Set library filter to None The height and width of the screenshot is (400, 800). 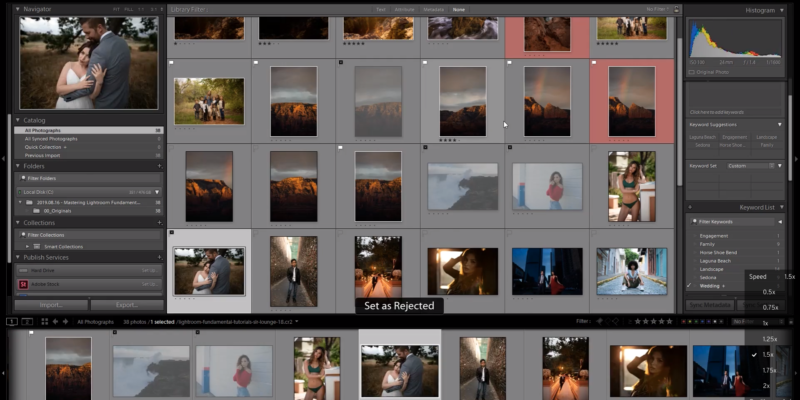tap(458, 10)
